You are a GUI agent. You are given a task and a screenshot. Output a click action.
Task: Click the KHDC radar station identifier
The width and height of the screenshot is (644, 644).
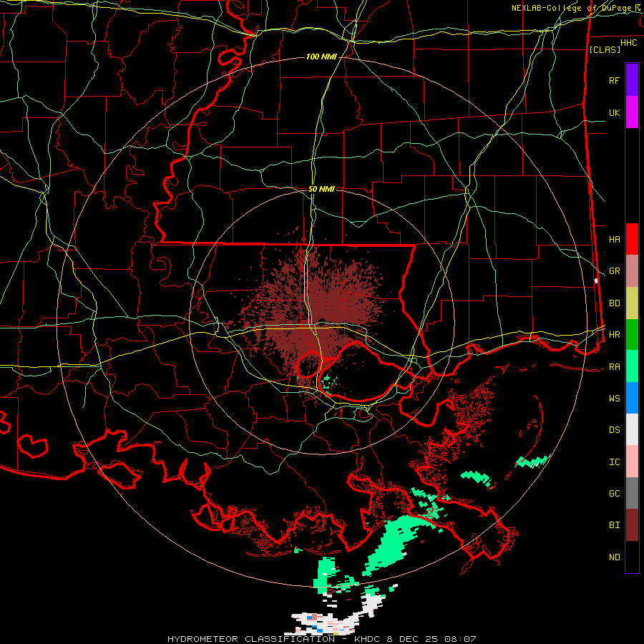click(x=368, y=639)
